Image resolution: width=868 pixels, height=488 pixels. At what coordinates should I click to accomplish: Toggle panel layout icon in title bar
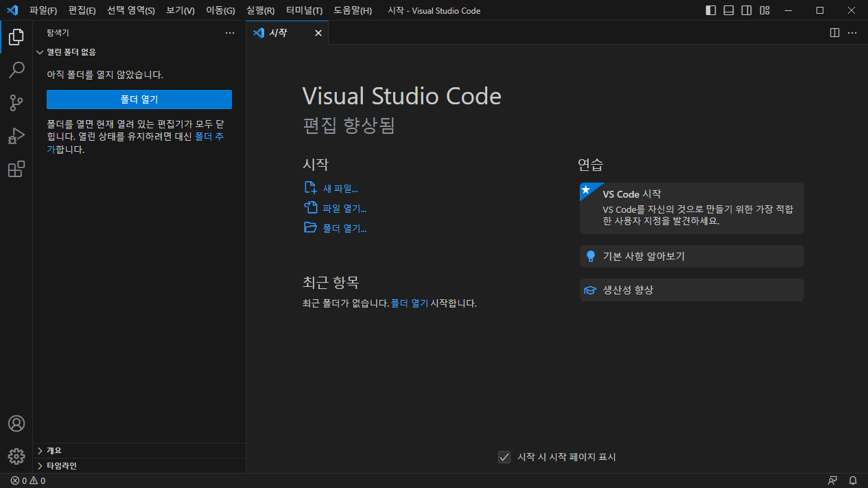(x=729, y=10)
